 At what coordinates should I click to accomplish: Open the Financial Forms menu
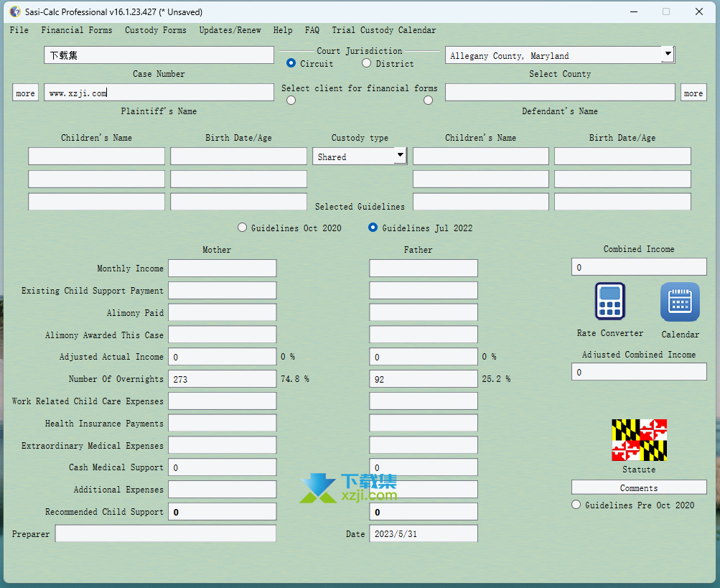point(77,30)
